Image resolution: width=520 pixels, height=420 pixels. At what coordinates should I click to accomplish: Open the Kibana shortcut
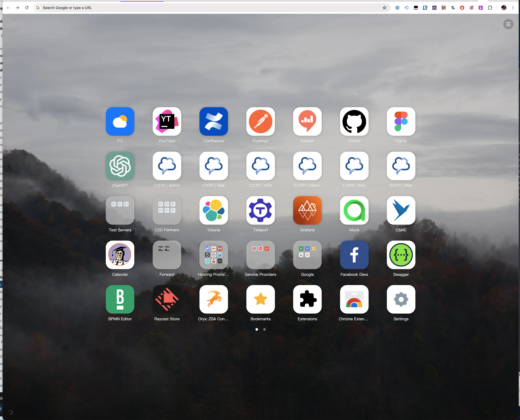tap(214, 210)
